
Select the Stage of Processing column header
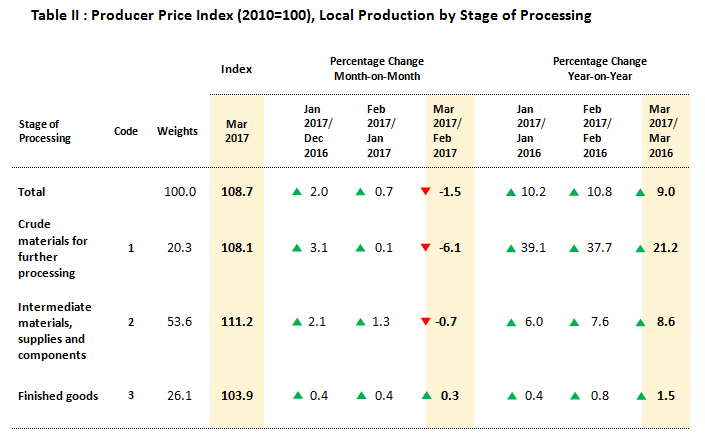(x=45, y=131)
